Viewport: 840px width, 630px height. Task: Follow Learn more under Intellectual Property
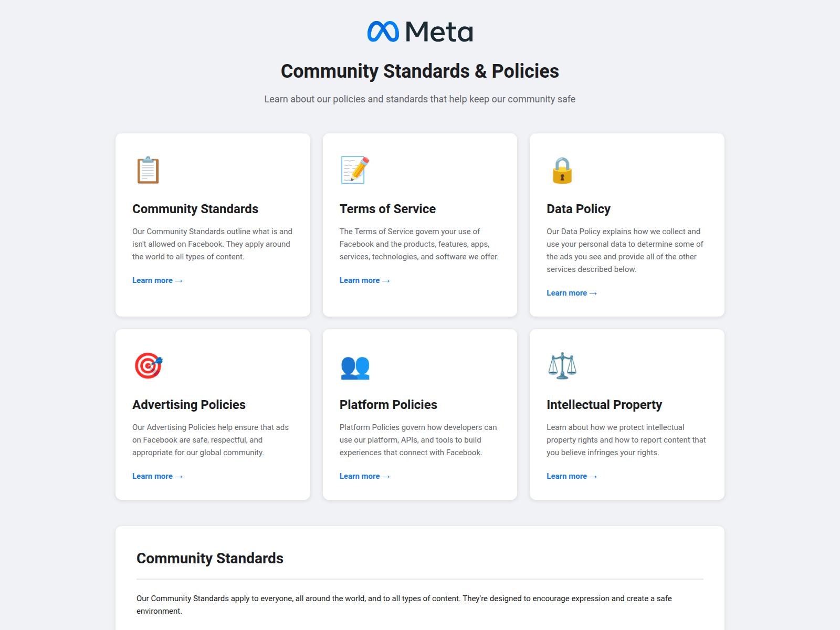(x=572, y=476)
